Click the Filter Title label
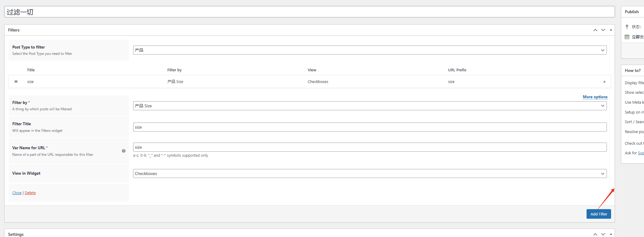This screenshot has width=644, height=237. coord(22,124)
